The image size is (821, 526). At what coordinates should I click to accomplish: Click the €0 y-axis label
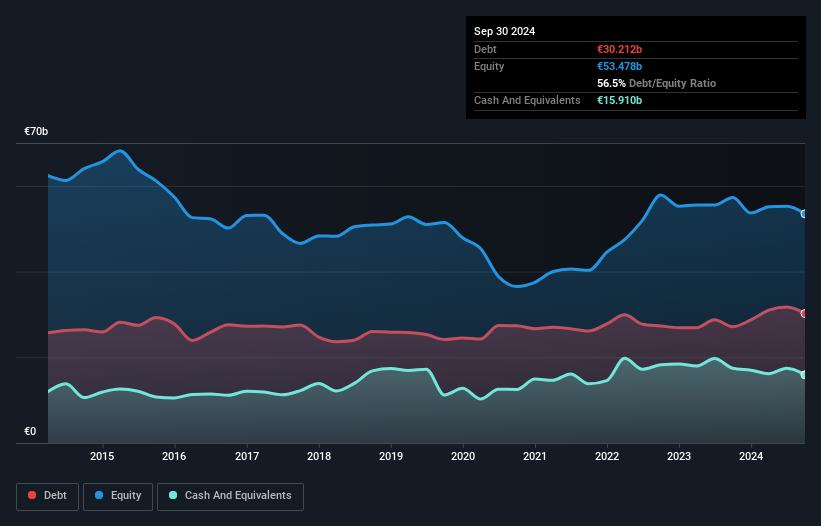[30, 431]
